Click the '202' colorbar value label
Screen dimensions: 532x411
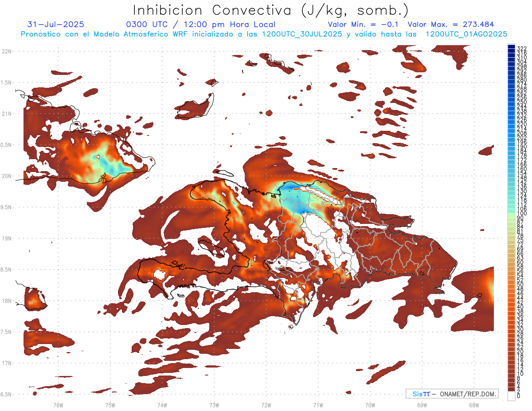coord(522,138)
